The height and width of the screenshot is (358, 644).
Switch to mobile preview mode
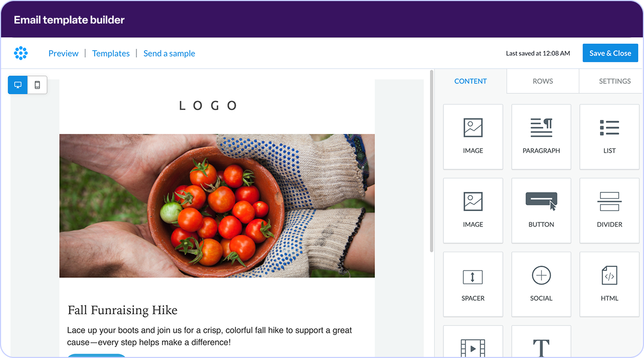pyautogui.click(x=37, y=85)
